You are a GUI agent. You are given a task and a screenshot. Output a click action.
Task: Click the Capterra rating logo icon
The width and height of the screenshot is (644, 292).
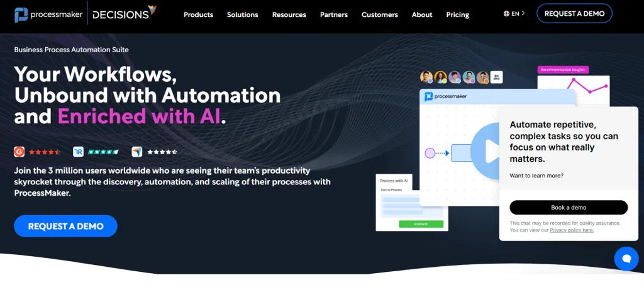[x=136, y=152]
